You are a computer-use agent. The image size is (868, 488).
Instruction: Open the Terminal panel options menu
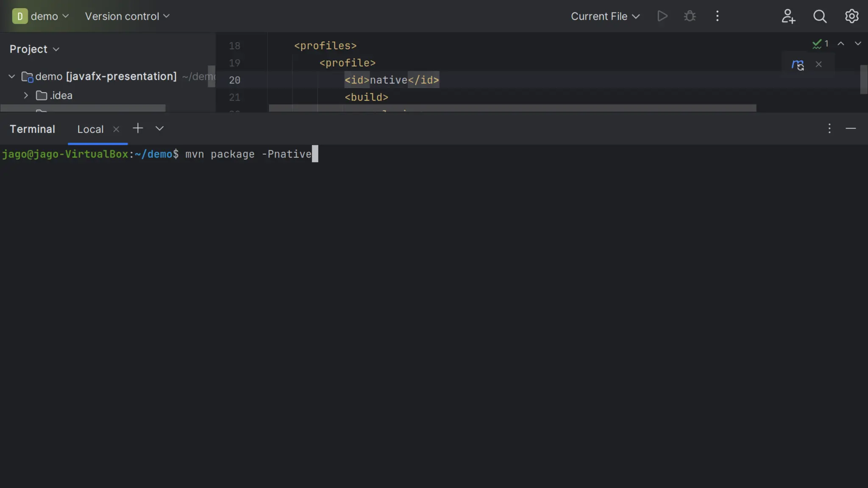829,128
